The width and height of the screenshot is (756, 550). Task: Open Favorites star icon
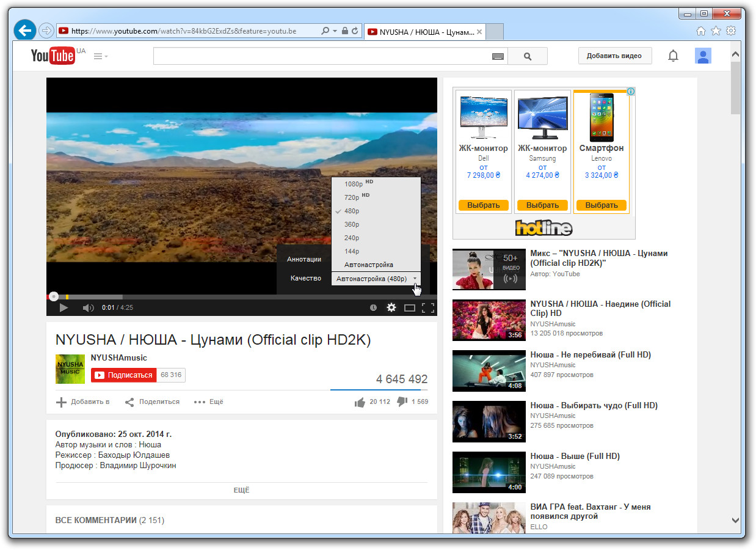[716, 31]
